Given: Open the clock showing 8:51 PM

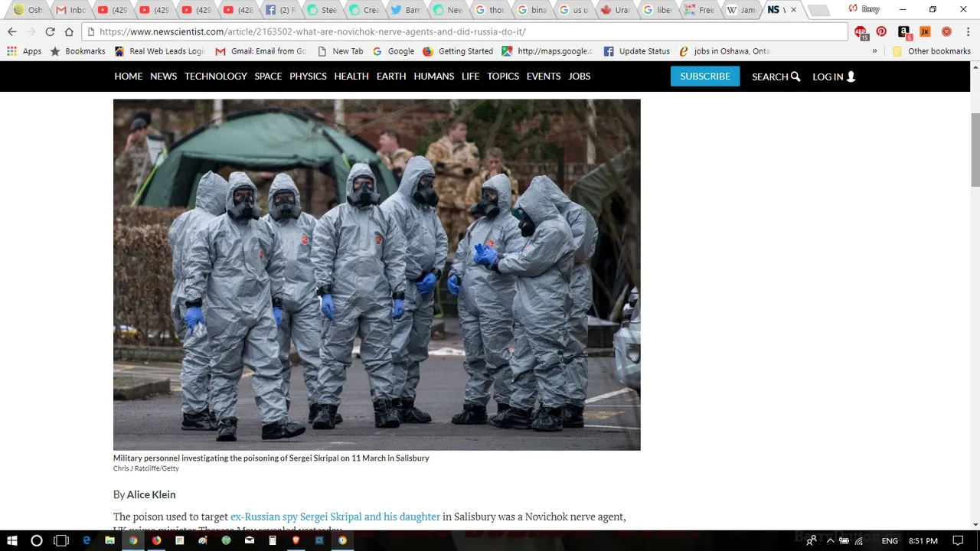Looking at the screenshot, I should (923, 541).
